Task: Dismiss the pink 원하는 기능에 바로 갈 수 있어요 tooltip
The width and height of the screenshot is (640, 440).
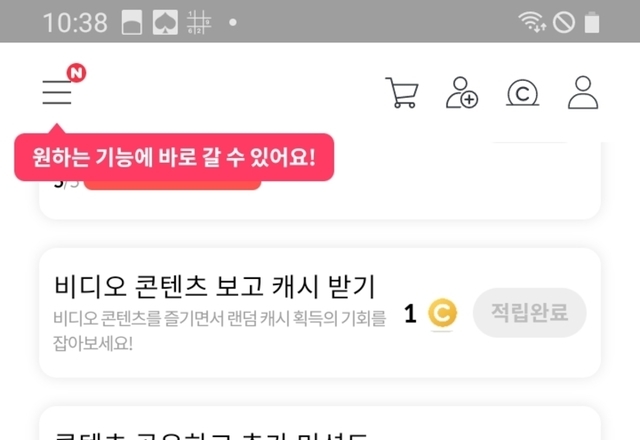Action: coord(174,157)
